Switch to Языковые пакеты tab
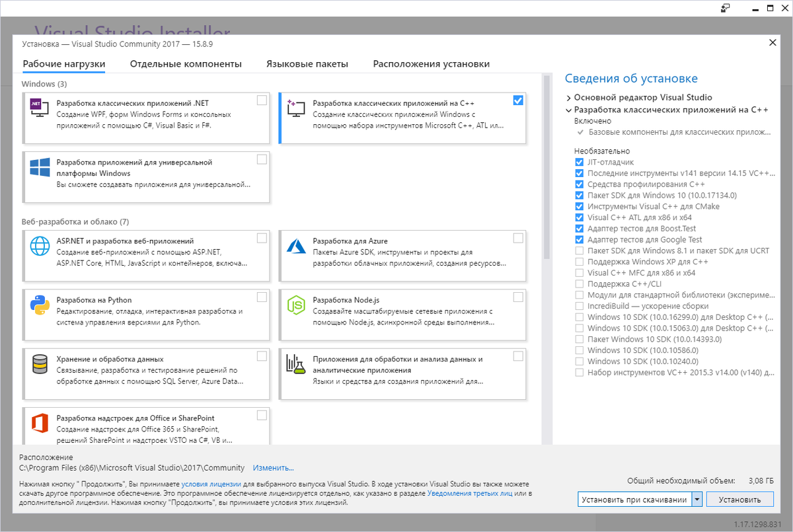 point(307,64)
